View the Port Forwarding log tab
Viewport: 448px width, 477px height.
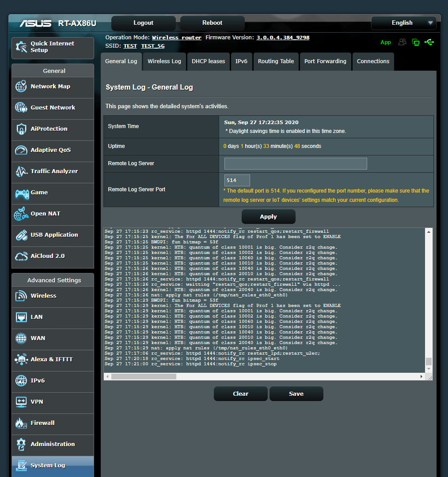point(325,62)
